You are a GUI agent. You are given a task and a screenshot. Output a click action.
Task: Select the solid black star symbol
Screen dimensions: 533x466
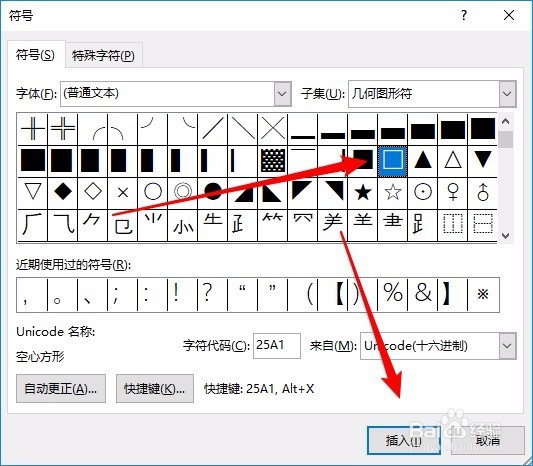pos(363,193)
